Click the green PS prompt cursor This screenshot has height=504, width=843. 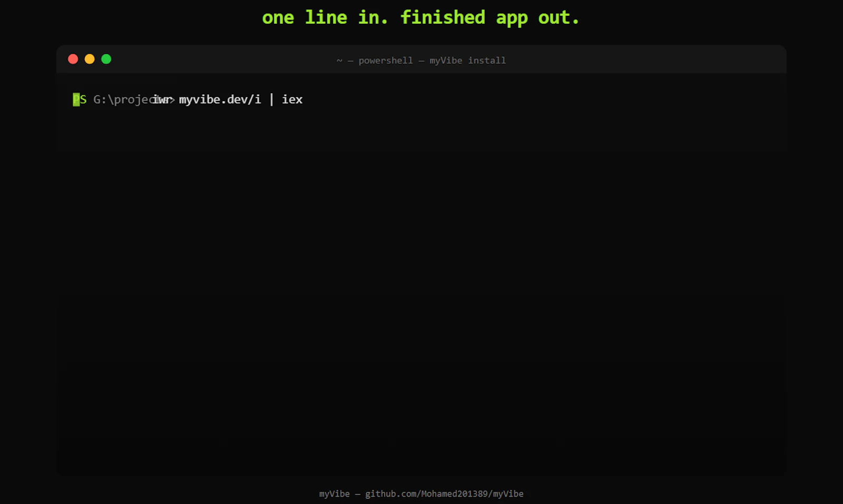coord(76,100)
